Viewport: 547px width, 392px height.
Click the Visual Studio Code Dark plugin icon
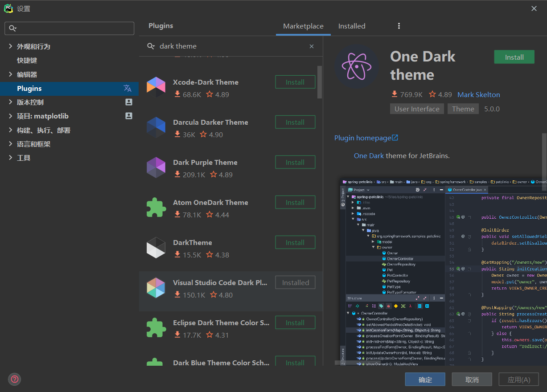coord(156,288)
